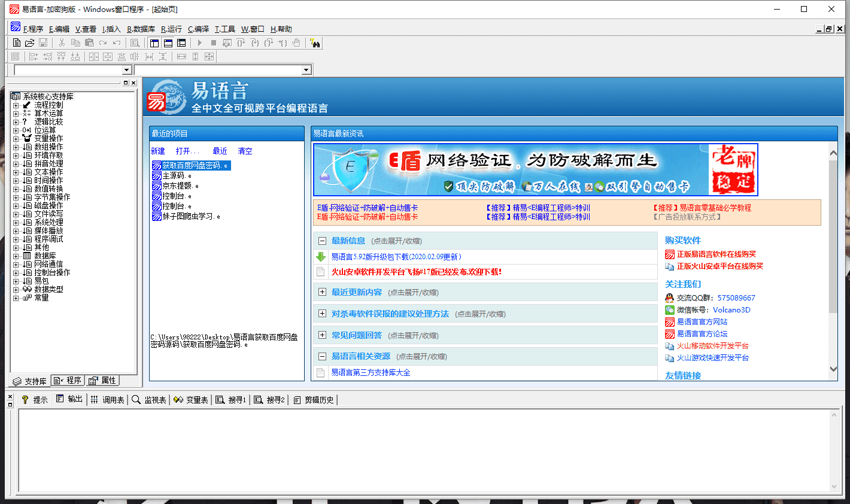Click the New file toolbar icon

[x=16, y=42]
